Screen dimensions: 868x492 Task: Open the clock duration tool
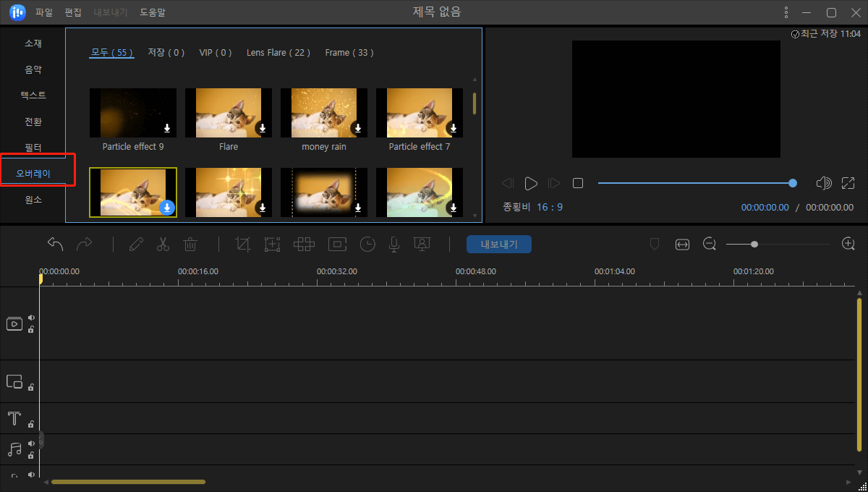point(368,245)
